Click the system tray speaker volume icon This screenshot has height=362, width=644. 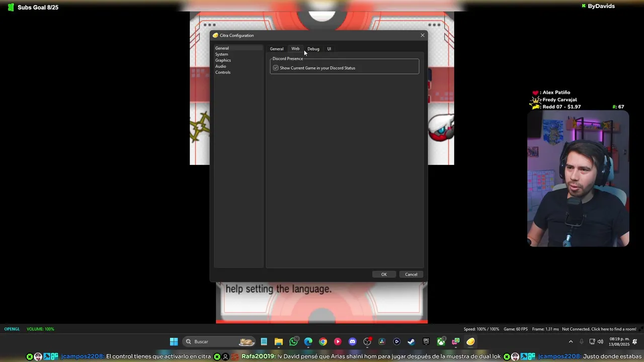click(x=600, y=342)
